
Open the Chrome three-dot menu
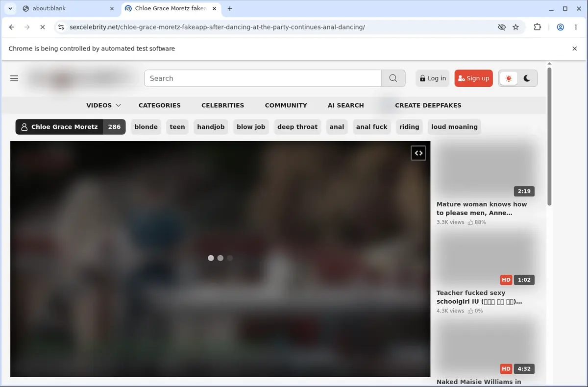575,27
